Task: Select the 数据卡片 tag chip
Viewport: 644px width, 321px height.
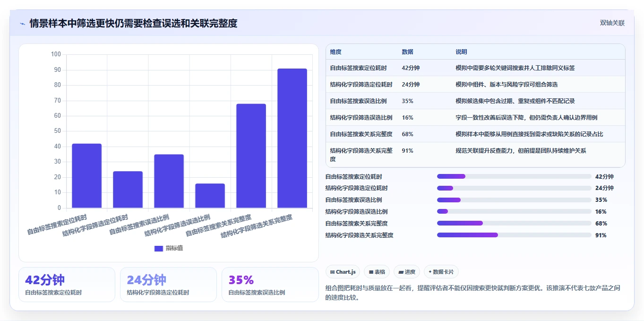Action: pos(441,272)
